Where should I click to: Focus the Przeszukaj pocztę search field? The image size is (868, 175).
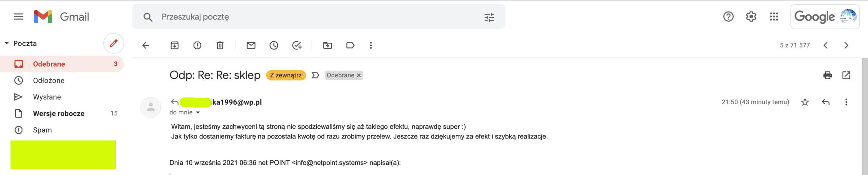(x=319, y=17)
